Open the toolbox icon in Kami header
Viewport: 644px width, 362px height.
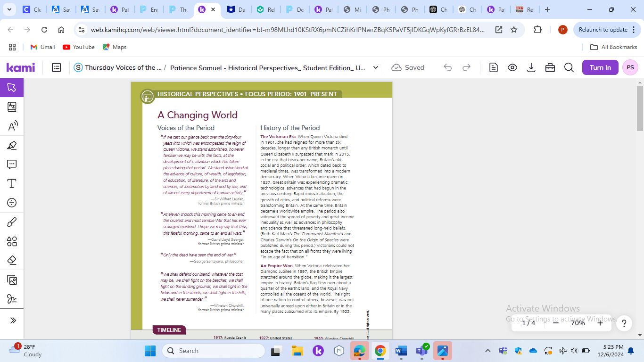point(550,67)
